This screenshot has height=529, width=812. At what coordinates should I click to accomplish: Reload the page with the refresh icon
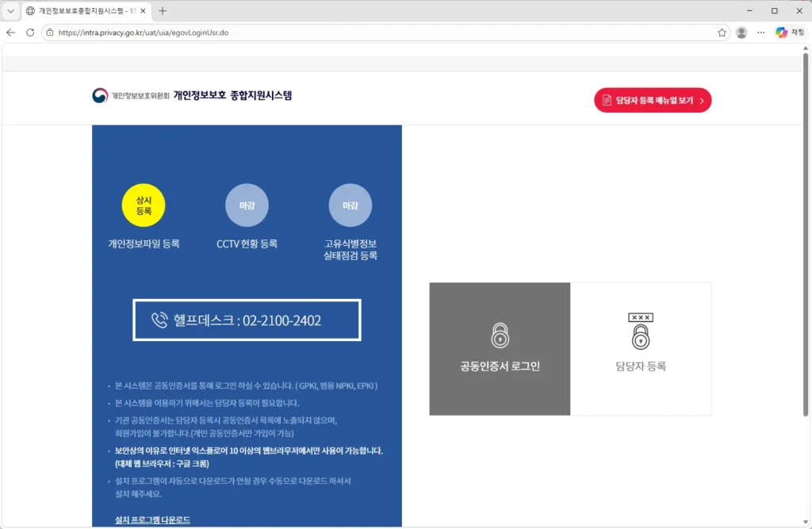point(30,33)
